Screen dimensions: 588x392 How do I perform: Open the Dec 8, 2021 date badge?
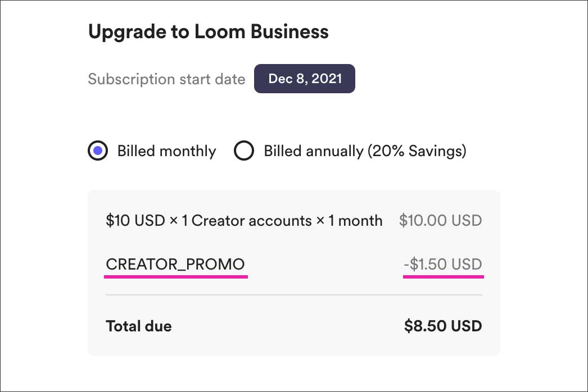click(x=304, y=79)
